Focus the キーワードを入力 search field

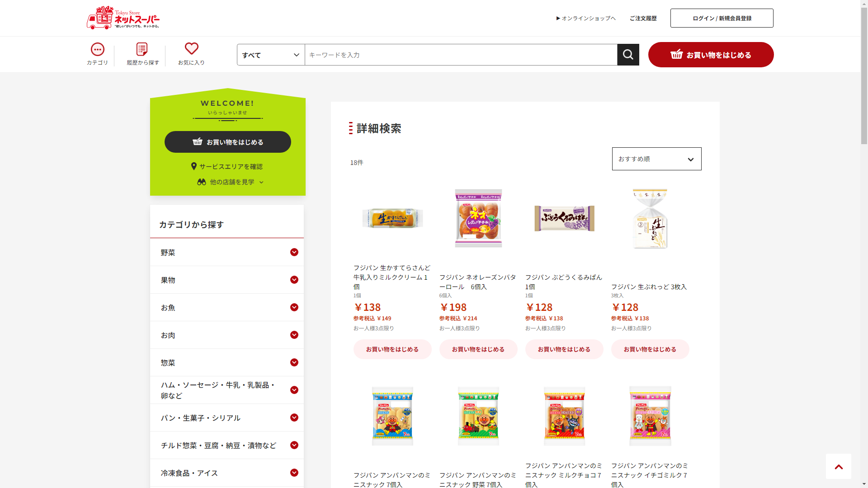[461, 55]
